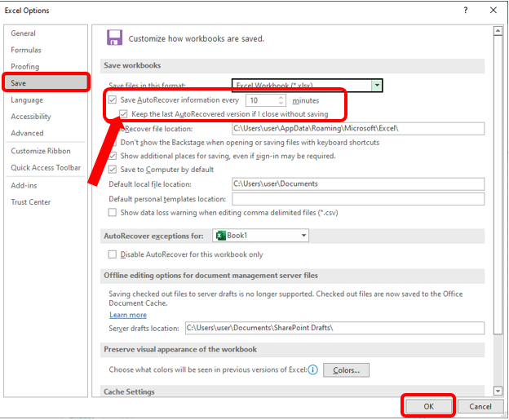This screenshot has width=509, height=420.
Task: Click the Excel icon in AutoRecover exceptions dropdown
Action: [219, 236]
